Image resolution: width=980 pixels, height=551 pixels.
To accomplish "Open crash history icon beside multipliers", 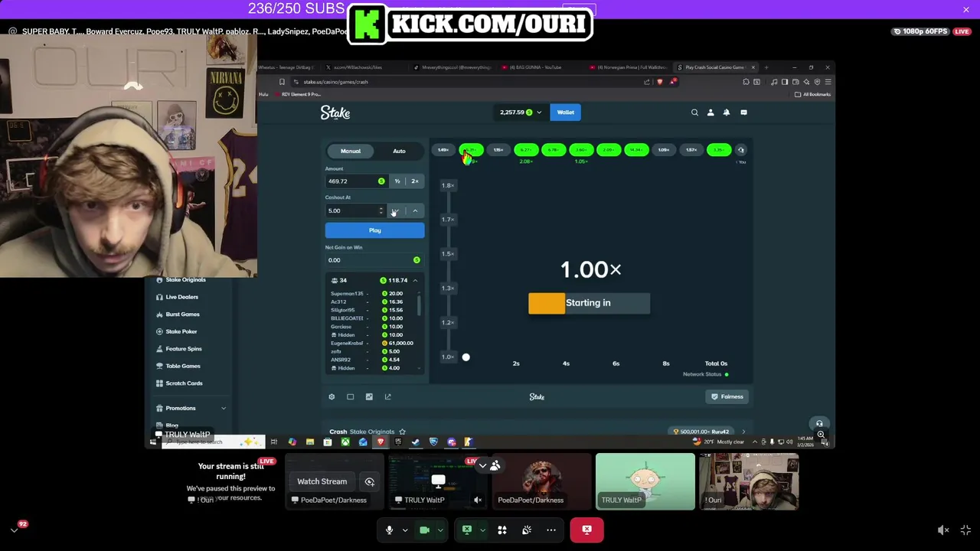I will pos(740,150).
